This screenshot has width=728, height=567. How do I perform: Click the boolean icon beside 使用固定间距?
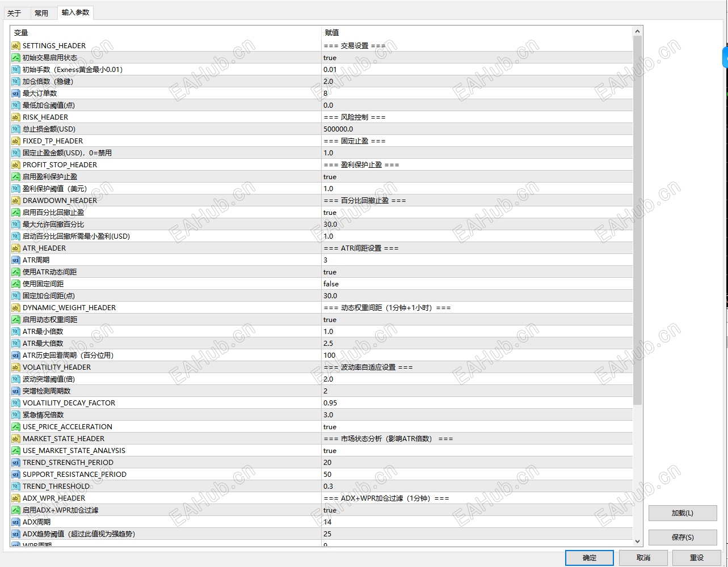pyautogui.click(x=16, y=284)
